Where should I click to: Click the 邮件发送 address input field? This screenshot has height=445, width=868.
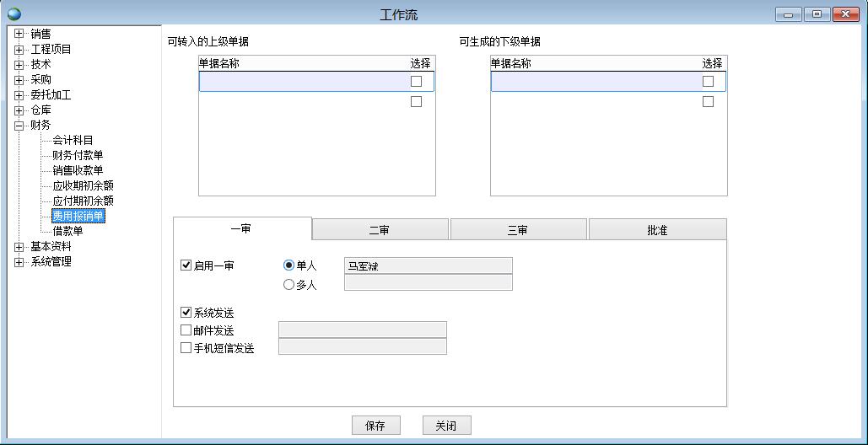[362, 330]
